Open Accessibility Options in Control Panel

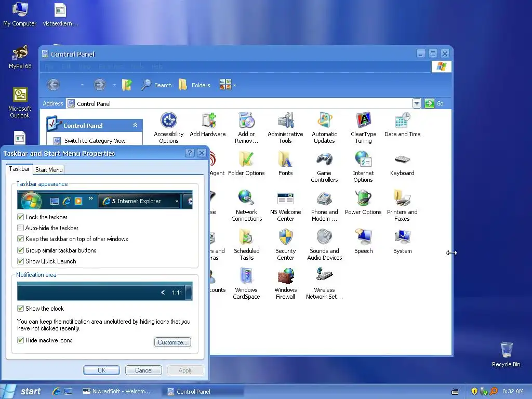pos(169,128)
